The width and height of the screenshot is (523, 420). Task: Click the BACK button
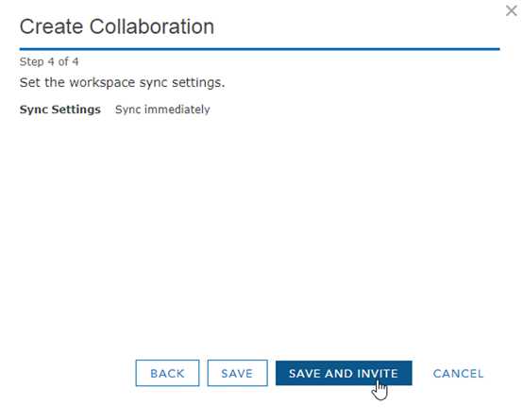pyautogui.click(x=167, y=373)
